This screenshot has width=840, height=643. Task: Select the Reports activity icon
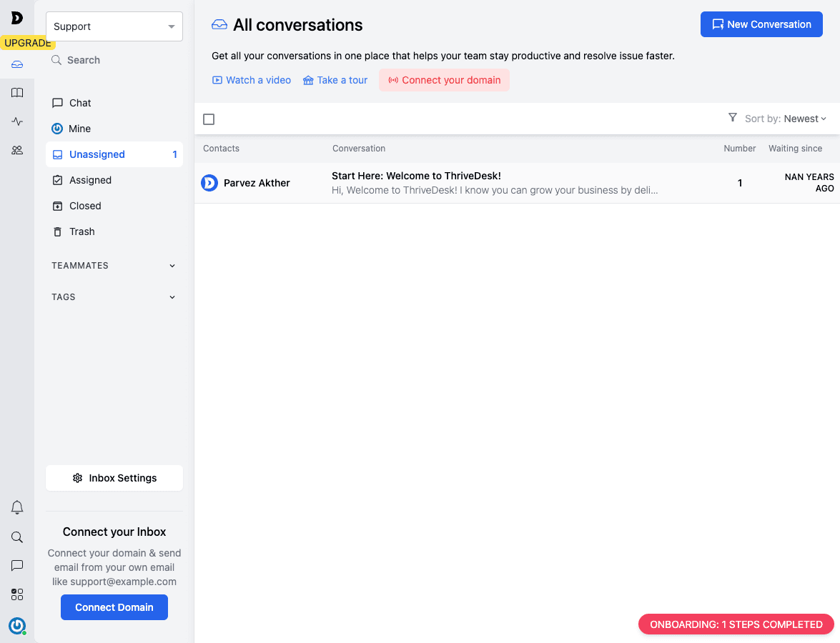[17, 121]
